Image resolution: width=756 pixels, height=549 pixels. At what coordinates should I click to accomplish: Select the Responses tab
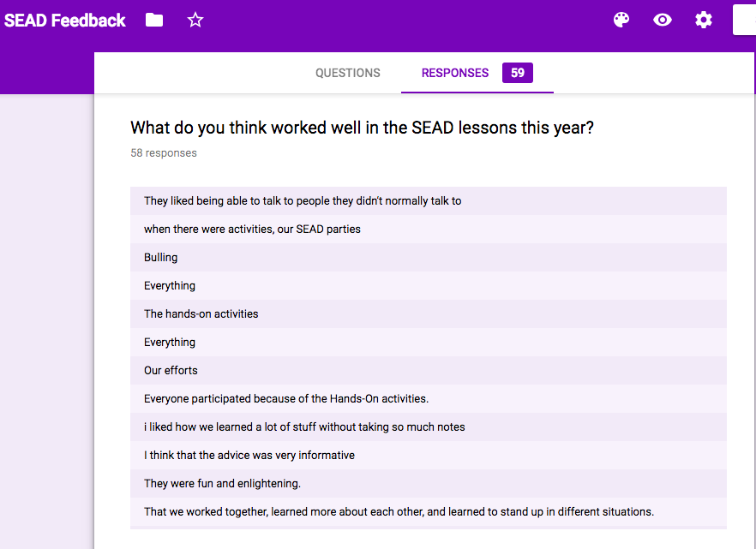click(454, 73)
